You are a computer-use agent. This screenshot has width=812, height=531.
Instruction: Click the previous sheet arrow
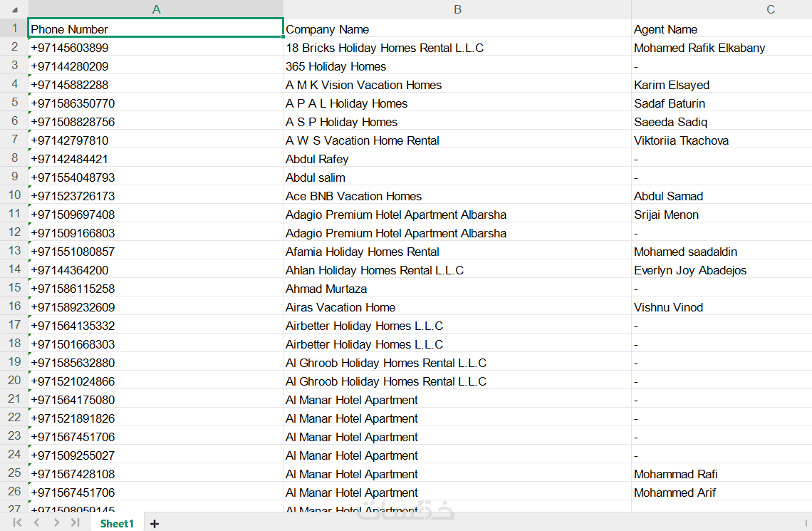point(36,523)
